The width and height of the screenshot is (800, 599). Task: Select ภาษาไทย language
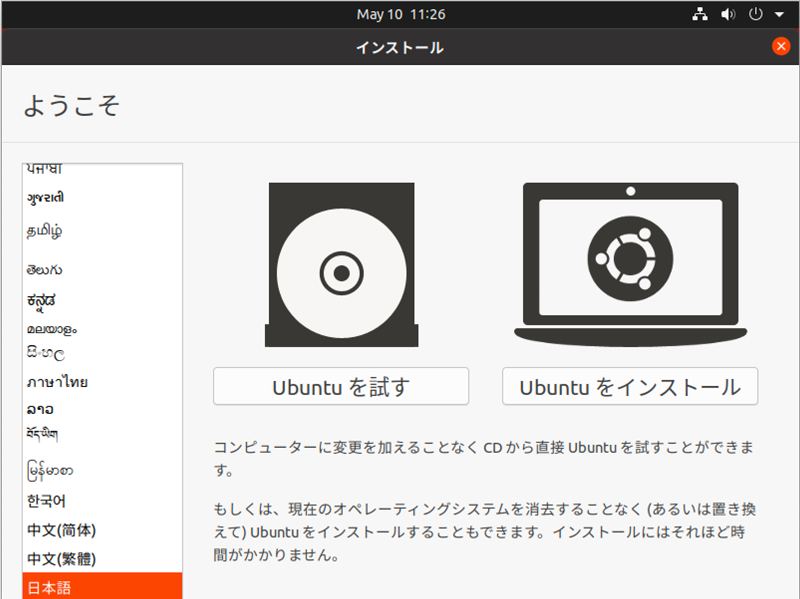(102, 382)
